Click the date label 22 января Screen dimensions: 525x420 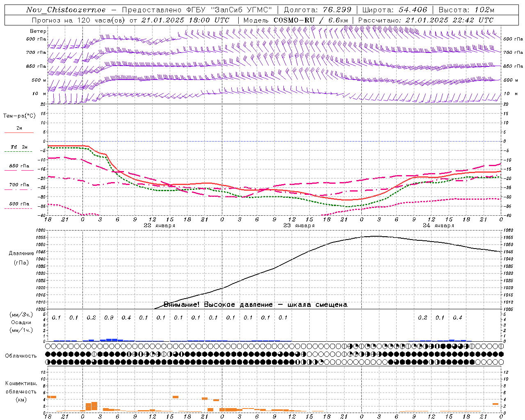(160, 226)
